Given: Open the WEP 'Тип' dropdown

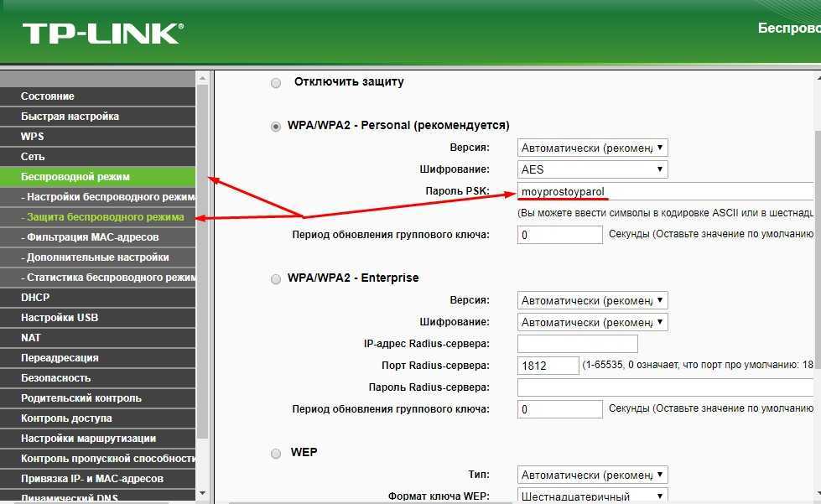Looking at the screenshot, I should [592, 475].
